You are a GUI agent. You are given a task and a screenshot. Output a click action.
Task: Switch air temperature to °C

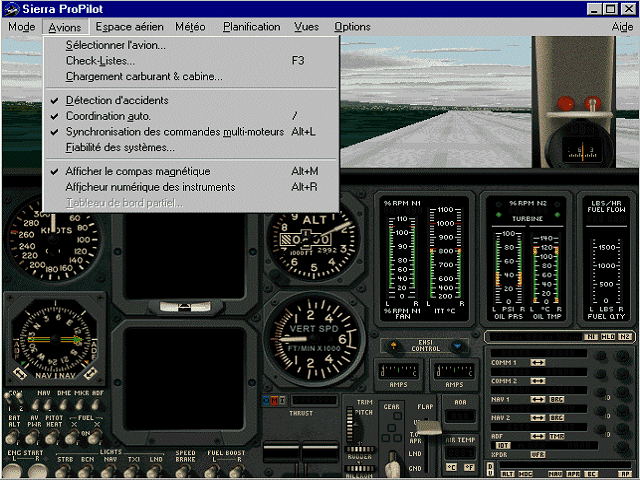pyautogui.click(x=451, y=467)
